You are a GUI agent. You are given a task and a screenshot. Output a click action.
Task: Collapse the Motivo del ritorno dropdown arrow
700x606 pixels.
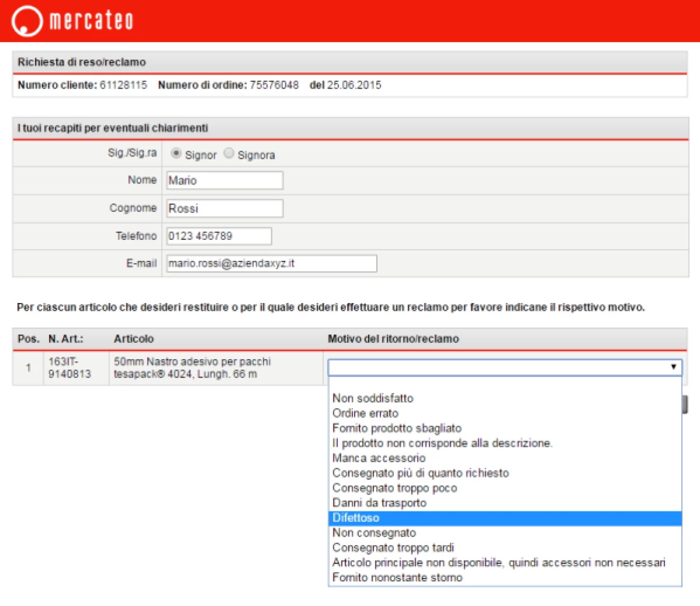coord(673,367)
